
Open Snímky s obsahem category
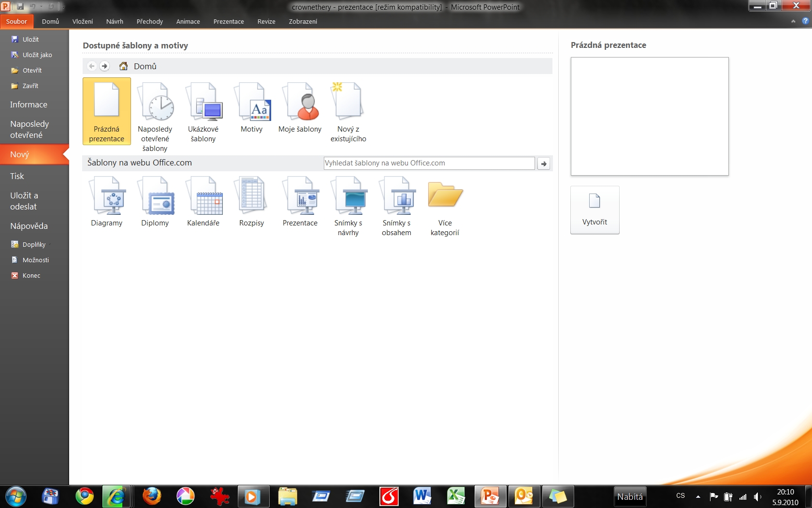coord(396,206)
